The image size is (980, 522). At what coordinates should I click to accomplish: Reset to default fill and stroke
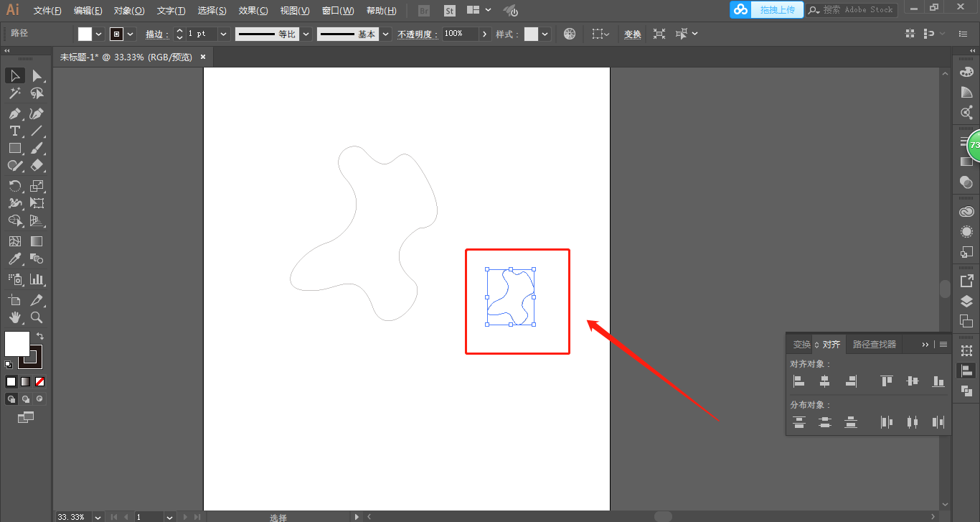pyautogui.click(x=9, y=365)
